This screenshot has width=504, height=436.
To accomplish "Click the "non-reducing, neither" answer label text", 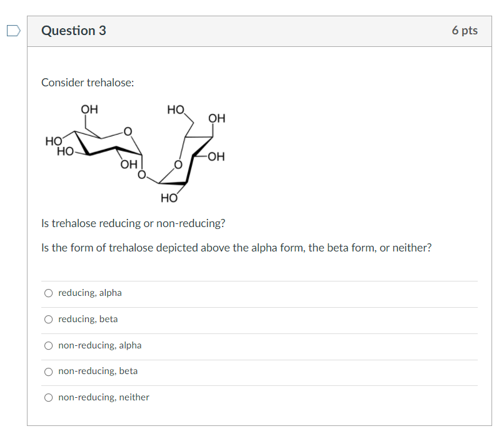I will [103, 397].
